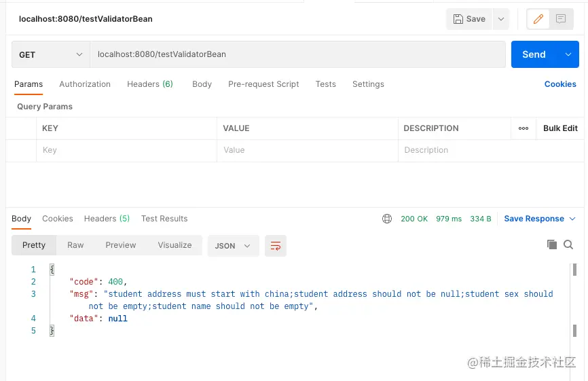The height and width of the screenshot is (381, 588).
Task: Switch to Raw view
Action: pos(75,245)
